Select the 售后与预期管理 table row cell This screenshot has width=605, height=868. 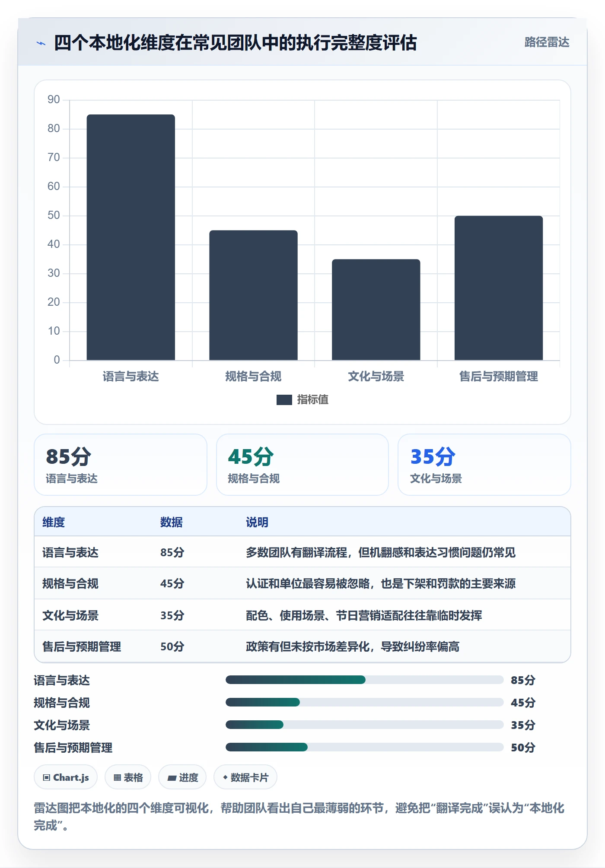point(82,646)
